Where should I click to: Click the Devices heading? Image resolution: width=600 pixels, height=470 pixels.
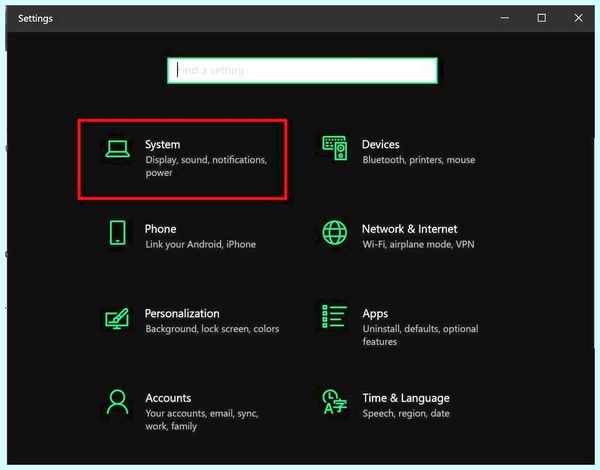[381, 144]
